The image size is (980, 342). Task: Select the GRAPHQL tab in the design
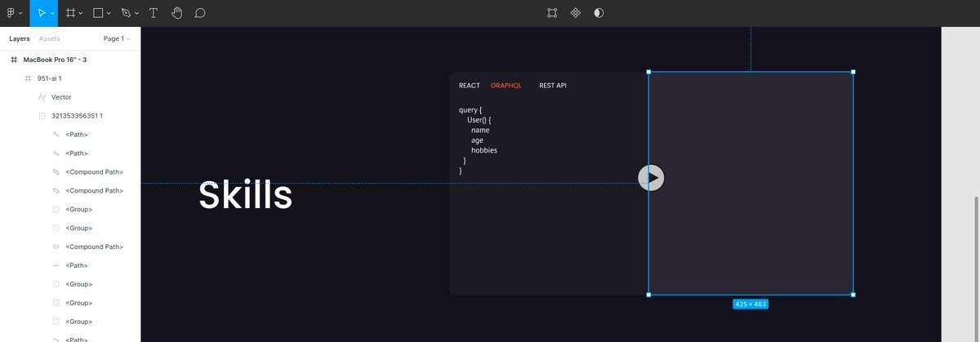pos(506,86)
